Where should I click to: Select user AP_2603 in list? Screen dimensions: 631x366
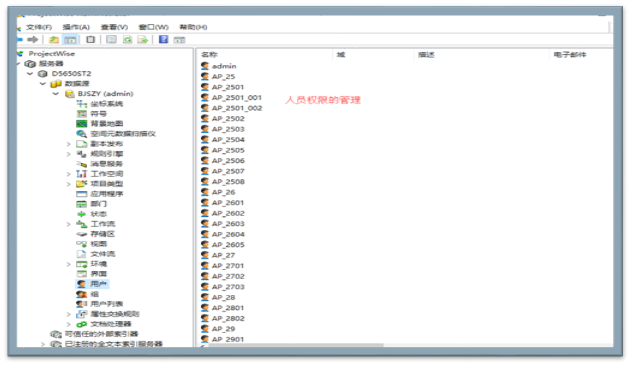click(228, 223)
